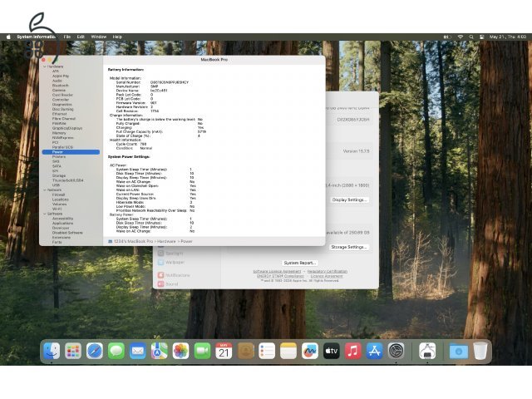Open the Help menu
This screenshot has height=399, width=532.
click(117, 37)
